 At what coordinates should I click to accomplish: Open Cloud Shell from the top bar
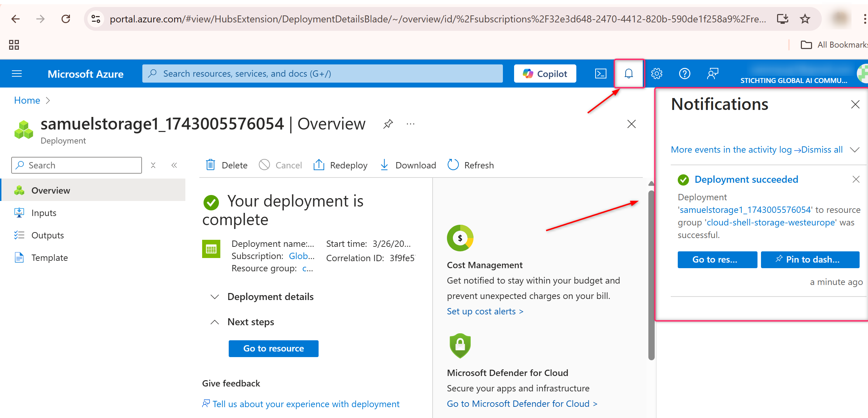[600, 74]
